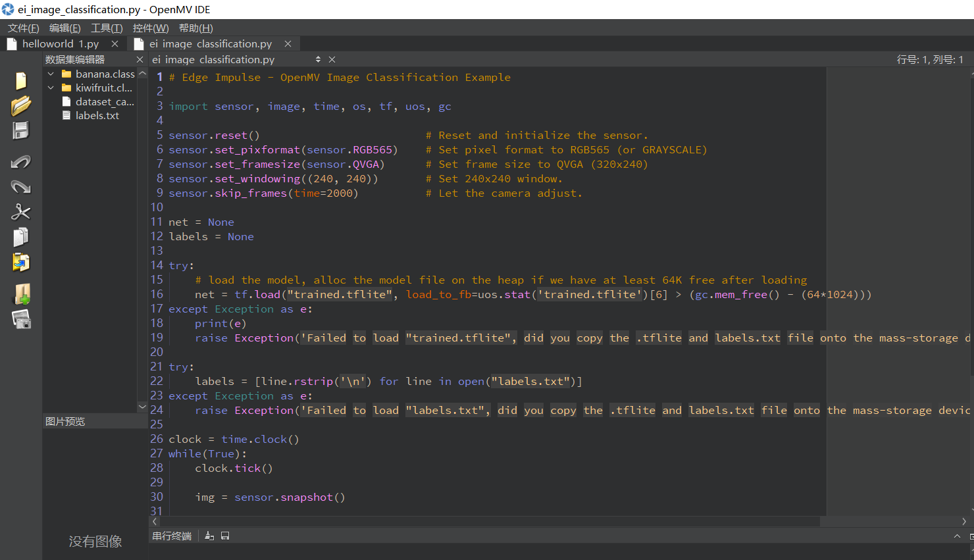Open the 编辑(E) menu
The width and height of the screenshot is (974, 560).
(65, 28)
